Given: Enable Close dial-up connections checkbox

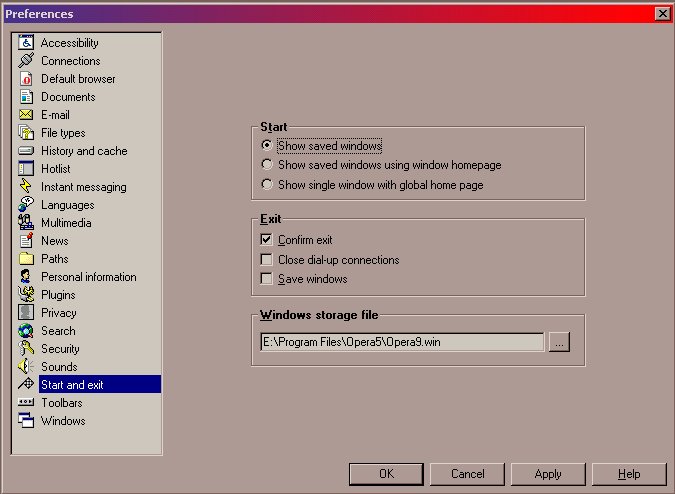Looking at the screenshot, I should [x=266, y=260].
